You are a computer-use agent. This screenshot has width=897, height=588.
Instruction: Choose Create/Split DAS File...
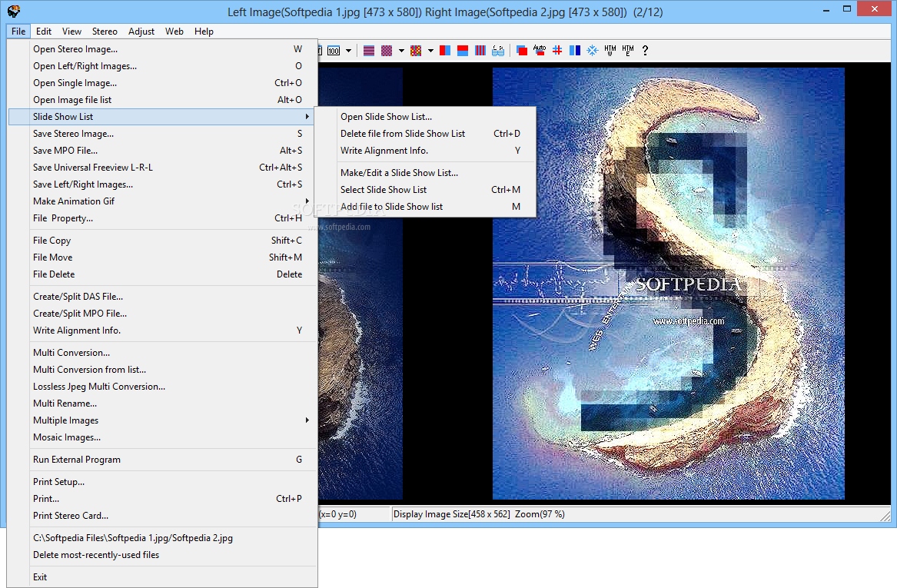tap(162, 296)
